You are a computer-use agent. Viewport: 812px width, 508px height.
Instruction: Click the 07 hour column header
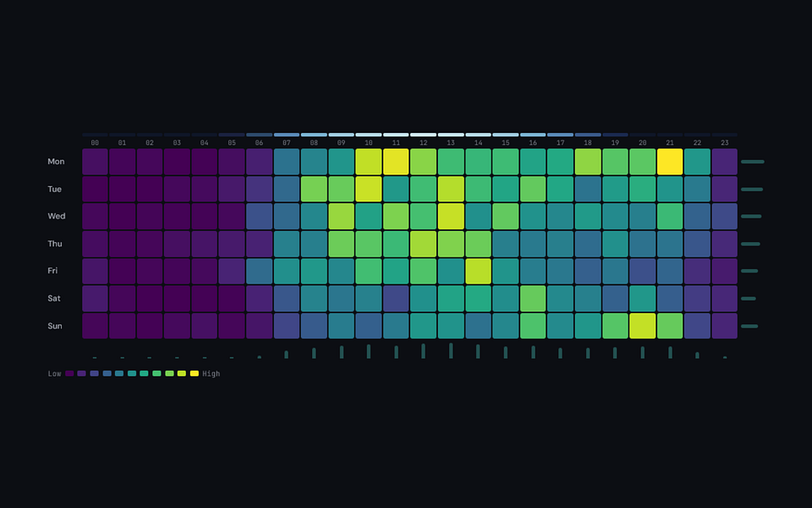pyautogui.click(x=287, y=142)
